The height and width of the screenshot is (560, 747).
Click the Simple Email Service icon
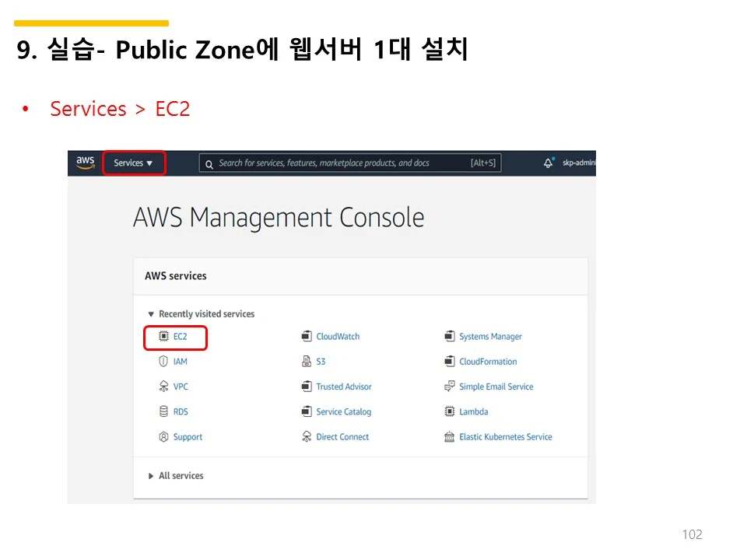(449, 387)
